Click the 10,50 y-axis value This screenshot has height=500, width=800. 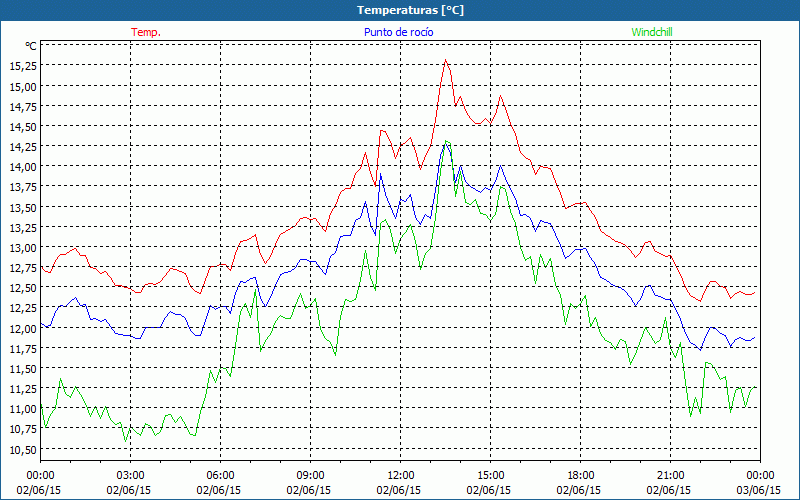(x=23, y=449)
